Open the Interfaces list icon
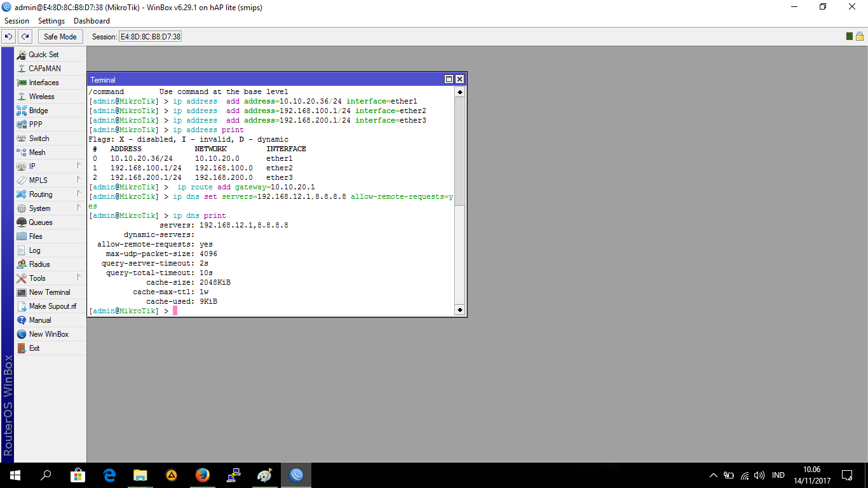The width and height of the screenshot is (868, 488). tap(22, 83)
